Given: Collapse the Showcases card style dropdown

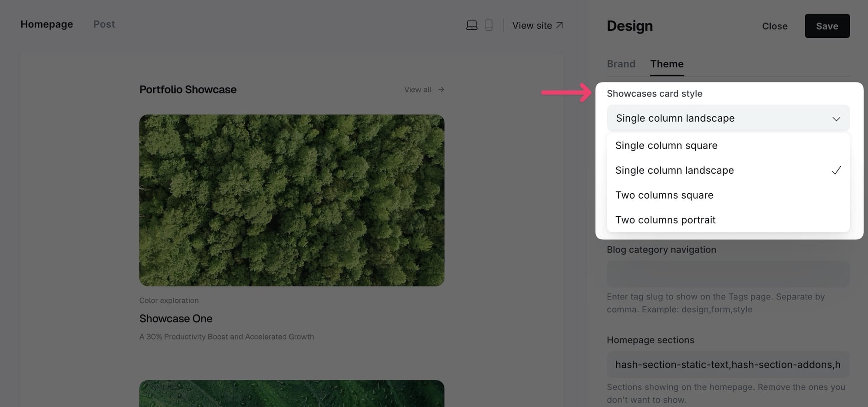Looking at the screenshot, I should point(728,118).
